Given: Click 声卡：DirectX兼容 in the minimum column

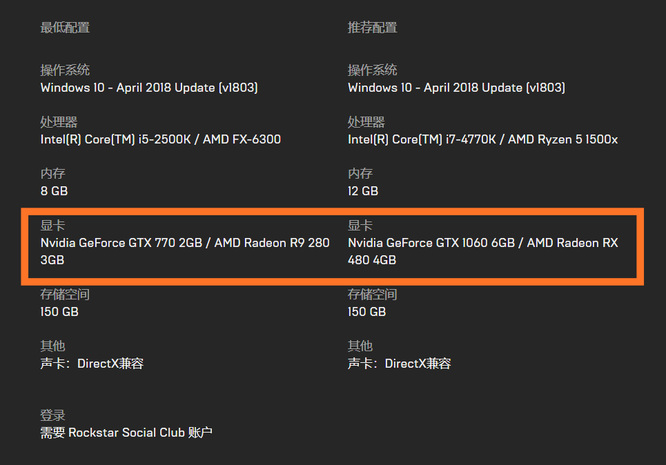Looking at the screenshot, I should (92, 363).
